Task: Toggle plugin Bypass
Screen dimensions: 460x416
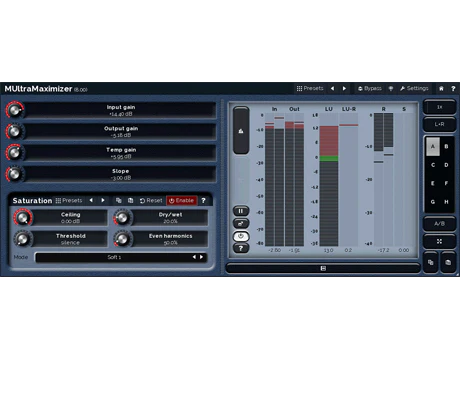Action: (x=370, y=88)
